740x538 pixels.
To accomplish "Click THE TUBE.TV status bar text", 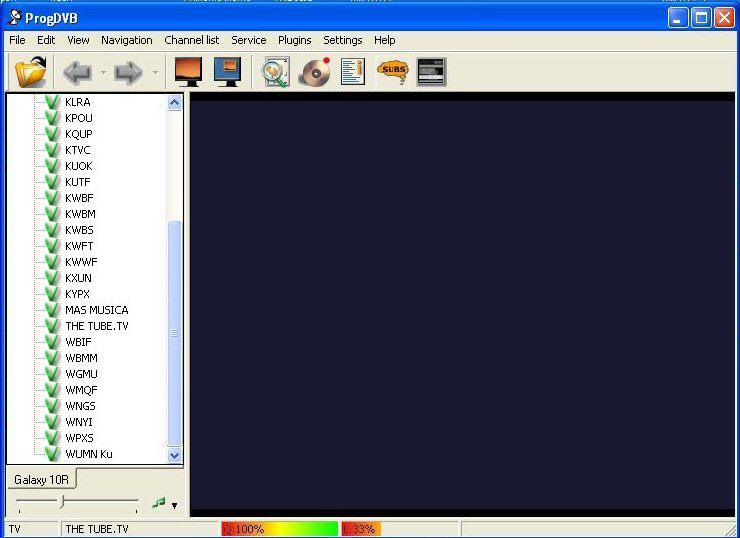I will [97, 529].
